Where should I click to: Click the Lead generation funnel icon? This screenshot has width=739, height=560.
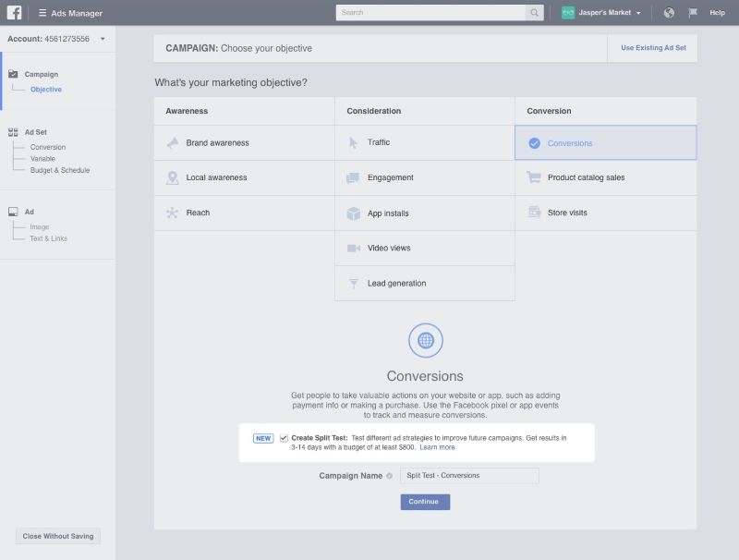(x=354, y=284)
